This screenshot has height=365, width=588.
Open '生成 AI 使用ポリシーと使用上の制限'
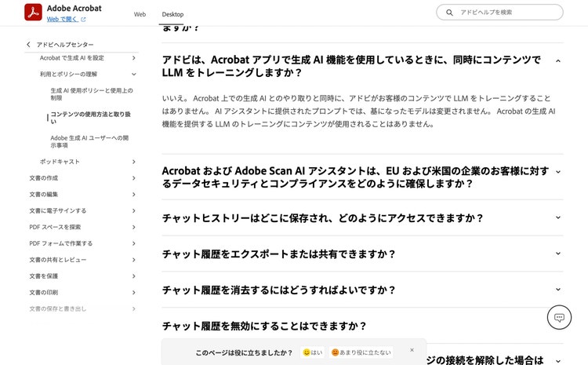[92, 94]
